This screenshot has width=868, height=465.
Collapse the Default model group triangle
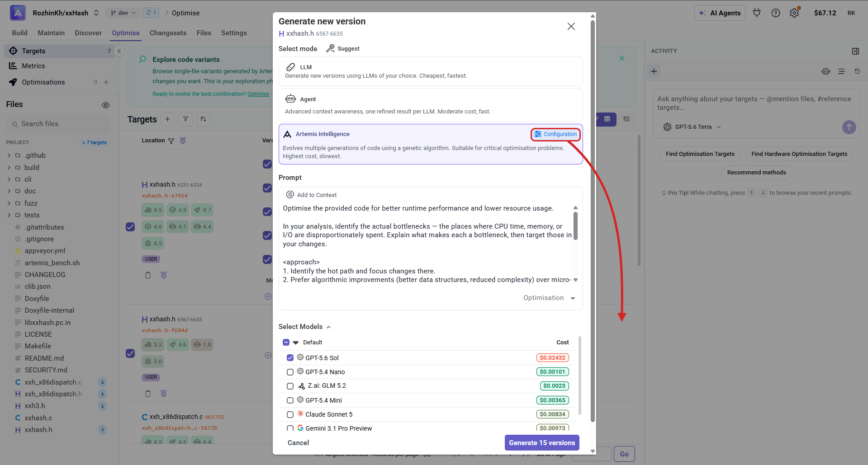coord(296,343)
